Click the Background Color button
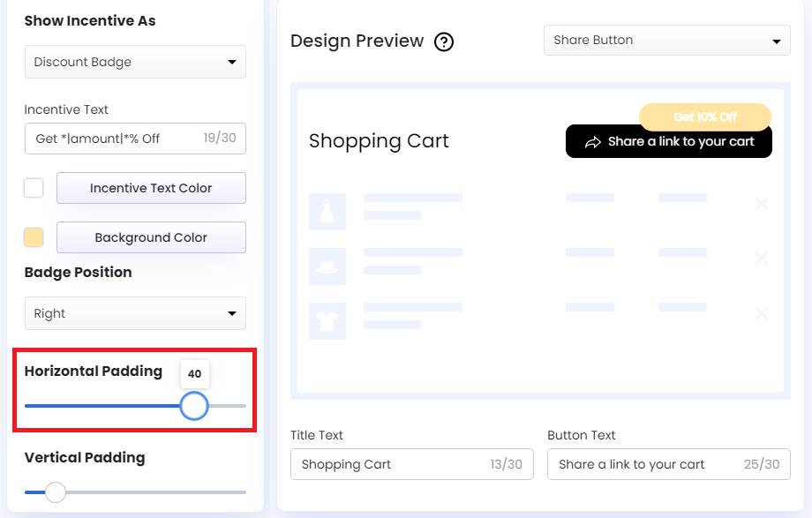The width and height of the screenshot is (812, 518). coord(150,237)
